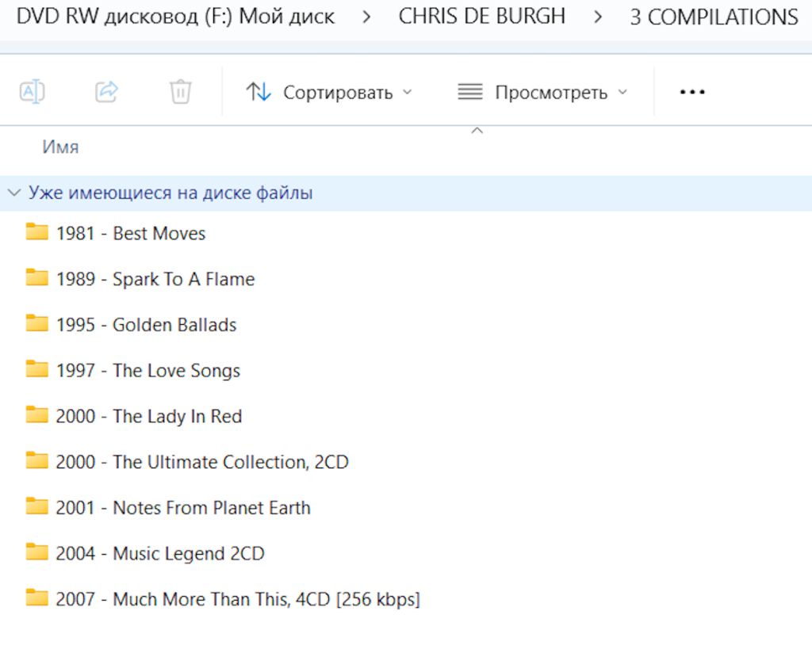
Task: Open the Просмотреть dropdown
Action: pos(542,92)
